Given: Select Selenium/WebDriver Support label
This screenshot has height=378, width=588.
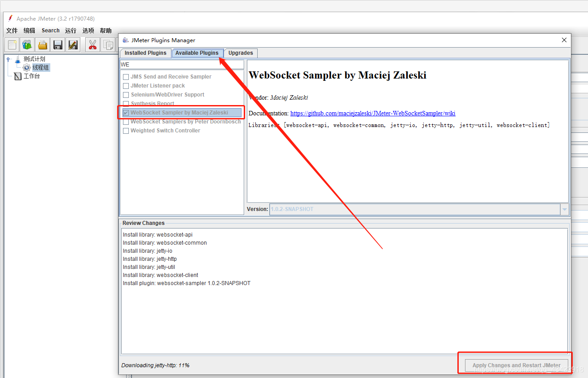Looking at the screenshot, I should (x=167, y=95).
